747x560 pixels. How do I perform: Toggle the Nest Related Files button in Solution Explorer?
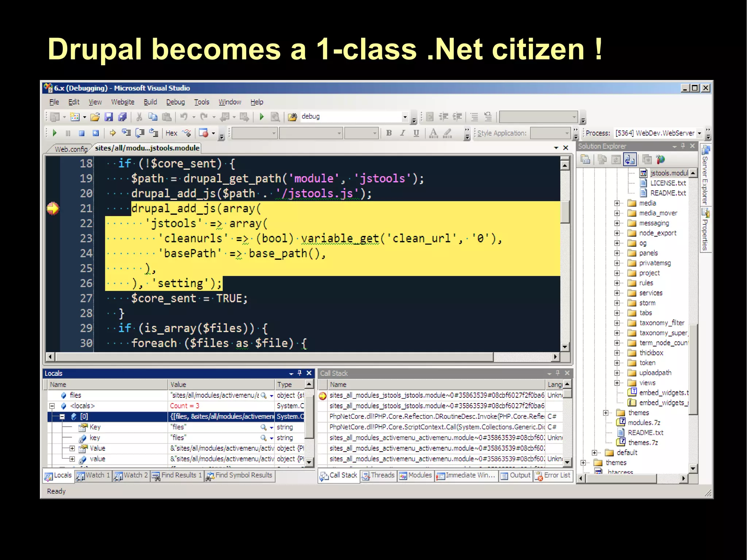[630, 159]
